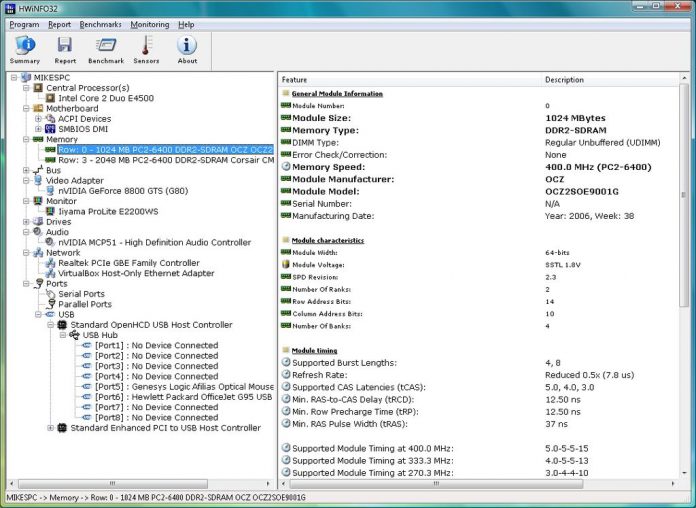This screenshot has height=508, width=696.
Task: Click the details pane horizontal scrollbar
Action: (x=436, y=483)
